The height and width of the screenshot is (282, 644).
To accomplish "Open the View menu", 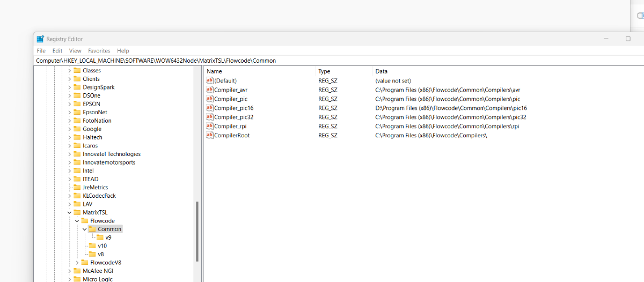I will click(x=75, y=50).
